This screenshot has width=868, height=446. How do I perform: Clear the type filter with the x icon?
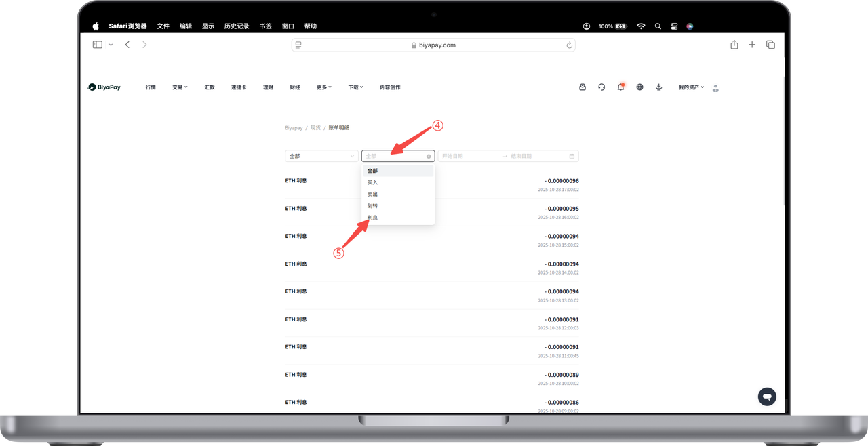(429, 157)
